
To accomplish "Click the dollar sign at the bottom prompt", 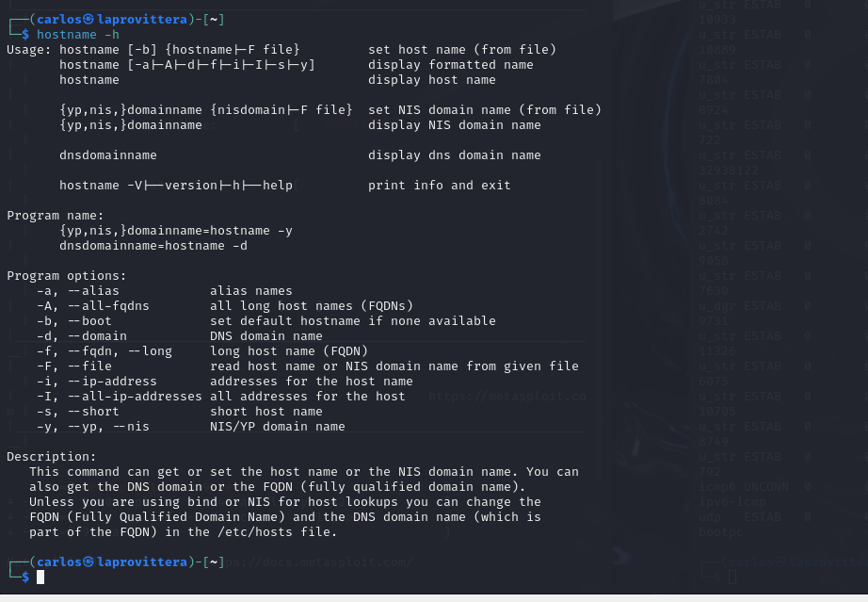I will tap(25, 578).
